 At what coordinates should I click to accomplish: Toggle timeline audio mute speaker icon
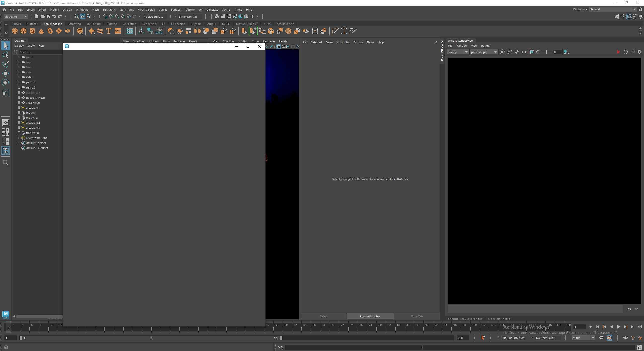coord(625,338)
